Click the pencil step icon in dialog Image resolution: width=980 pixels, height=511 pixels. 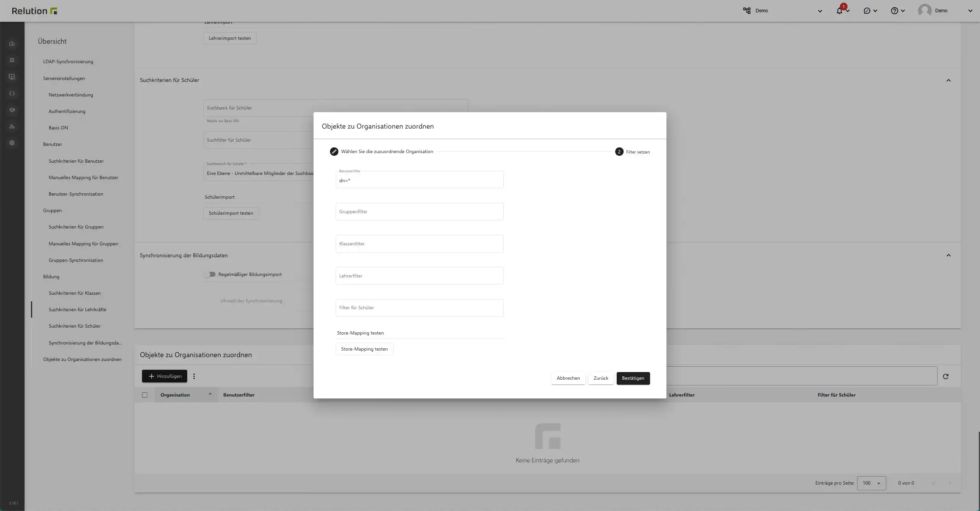pyautogui.click(x=334, y=152)
